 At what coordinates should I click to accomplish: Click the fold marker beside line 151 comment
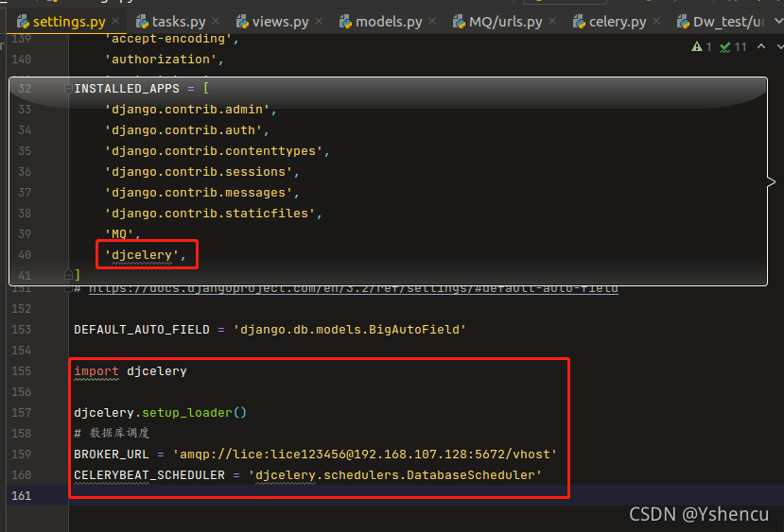point(68,290)
